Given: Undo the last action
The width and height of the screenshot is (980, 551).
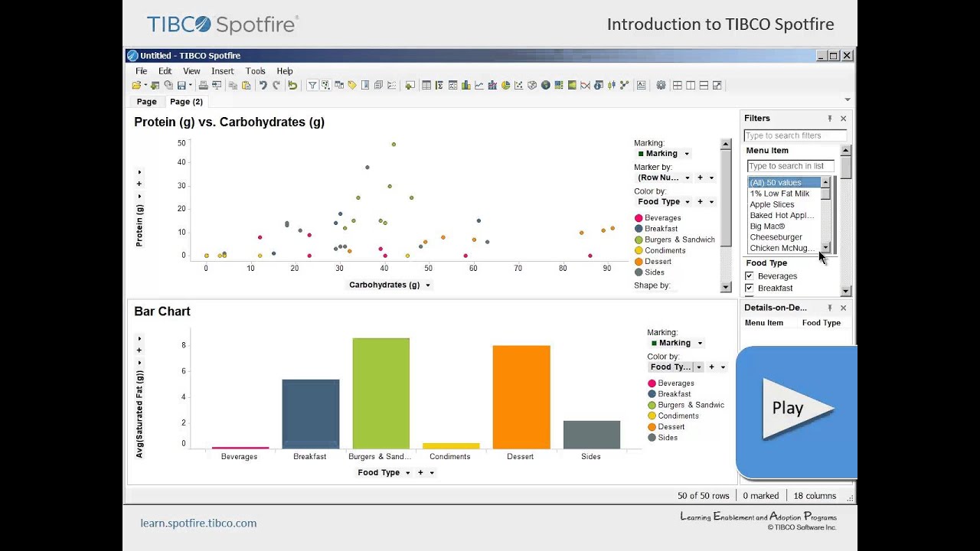Looking at the screenshot, I should (263, 85).
